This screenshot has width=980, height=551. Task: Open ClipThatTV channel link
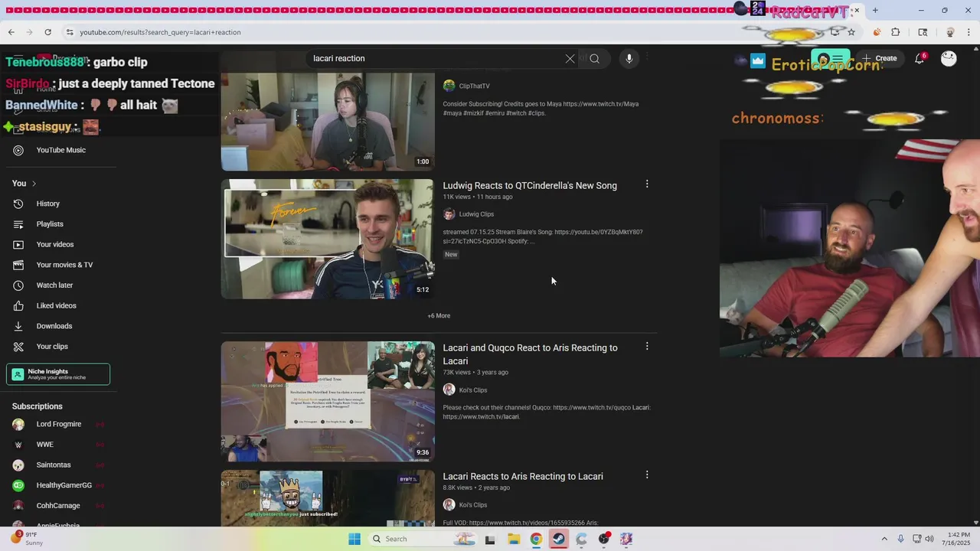[474, 86]
